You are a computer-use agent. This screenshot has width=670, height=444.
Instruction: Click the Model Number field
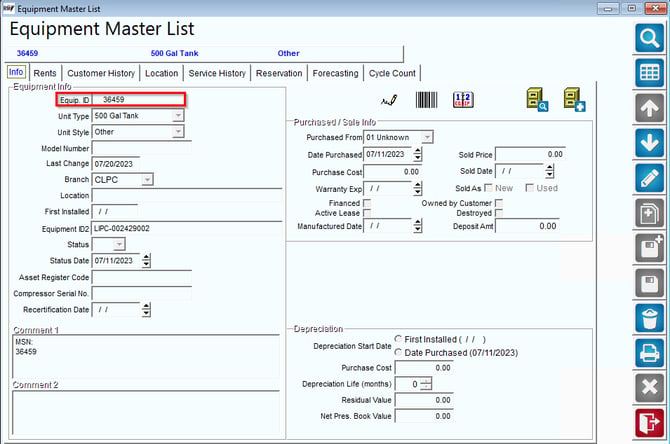141,148
